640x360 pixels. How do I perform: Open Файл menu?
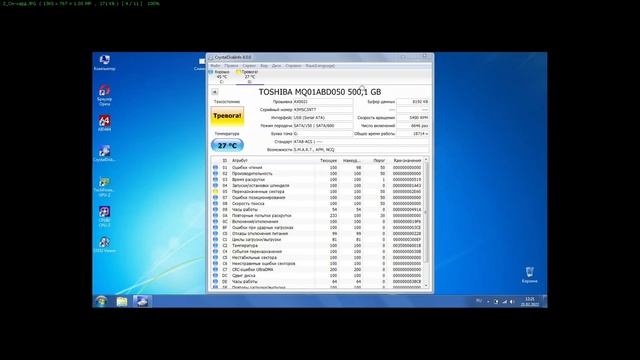[215, 66]
